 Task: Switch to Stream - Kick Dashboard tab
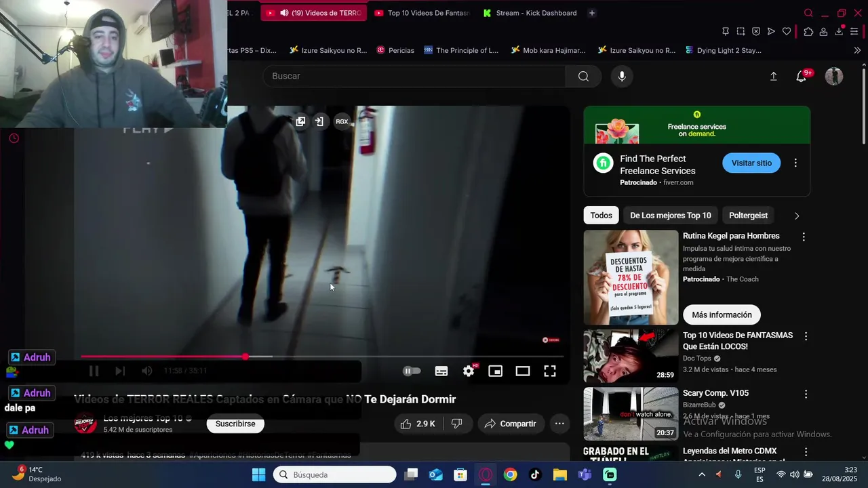tap(530, 13)
